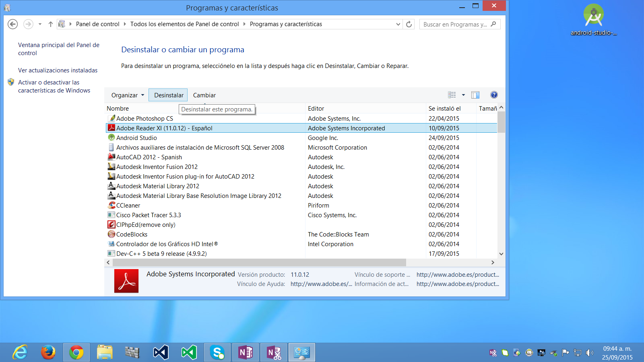The image size is (644, 362).
Task: Open Ver actualizaciones instaladas link
Action: (x=58, y=70)
